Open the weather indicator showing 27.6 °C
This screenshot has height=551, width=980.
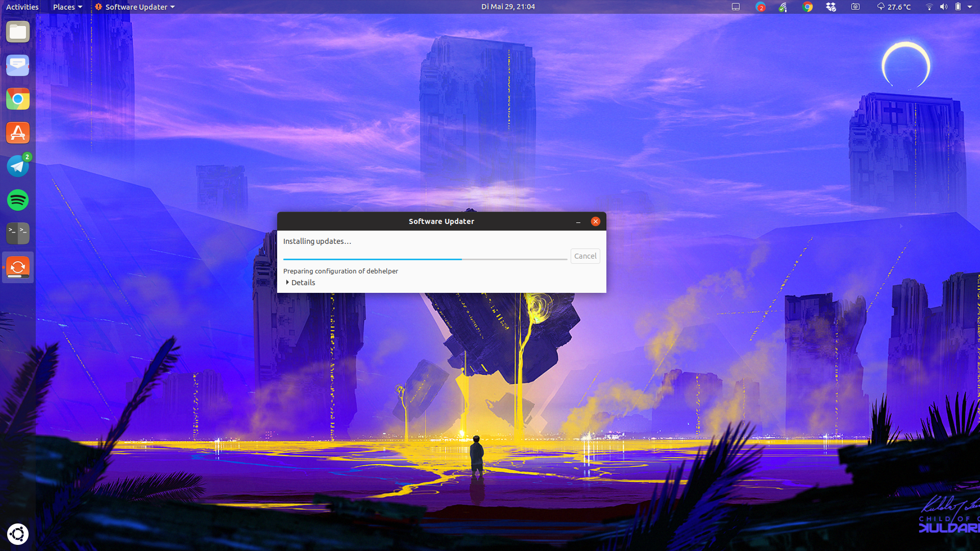(x=894, y=7)
